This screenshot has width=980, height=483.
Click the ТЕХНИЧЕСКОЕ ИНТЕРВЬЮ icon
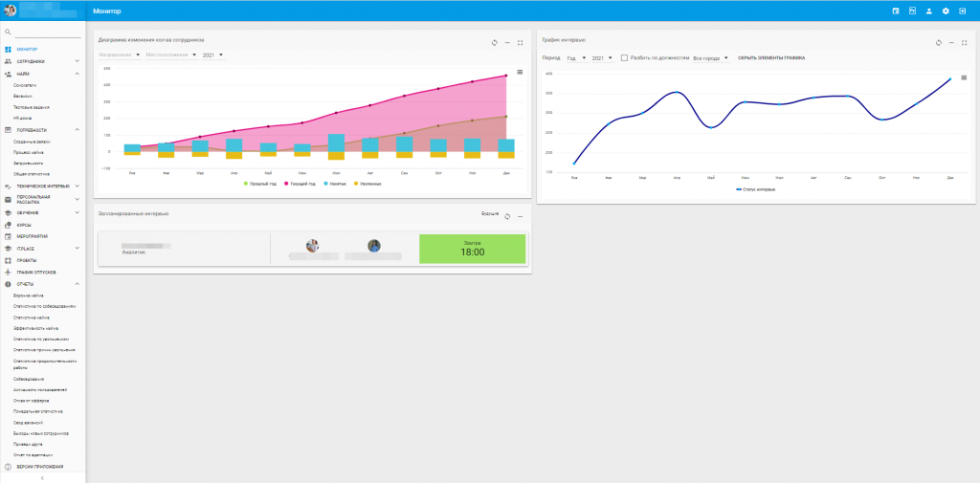[8, 187]
